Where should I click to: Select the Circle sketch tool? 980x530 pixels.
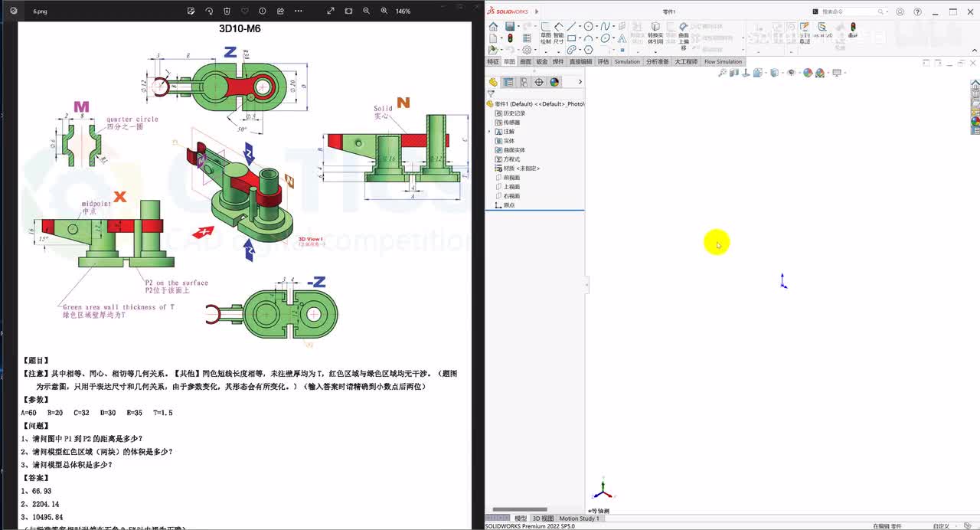[588, 26]
